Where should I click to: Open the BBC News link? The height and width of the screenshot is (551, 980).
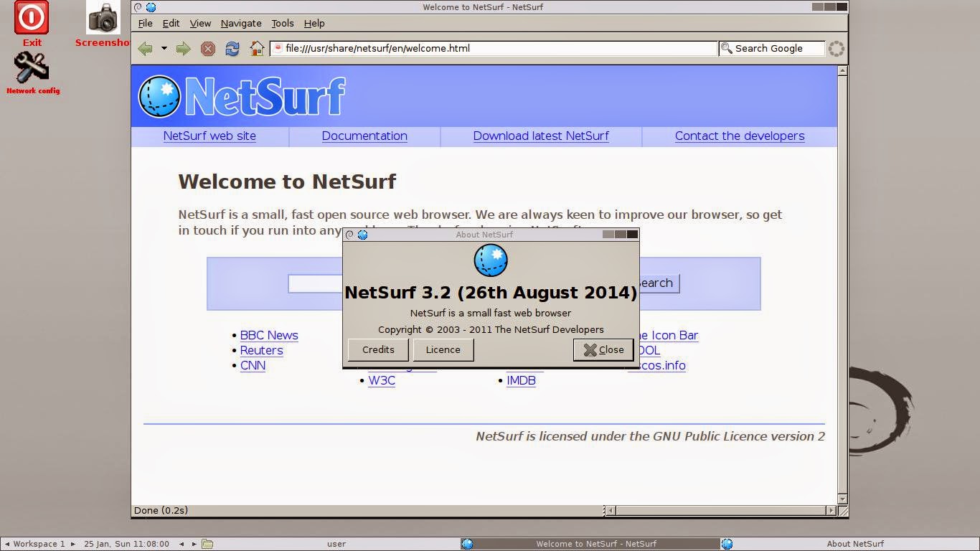pos(269,336)
